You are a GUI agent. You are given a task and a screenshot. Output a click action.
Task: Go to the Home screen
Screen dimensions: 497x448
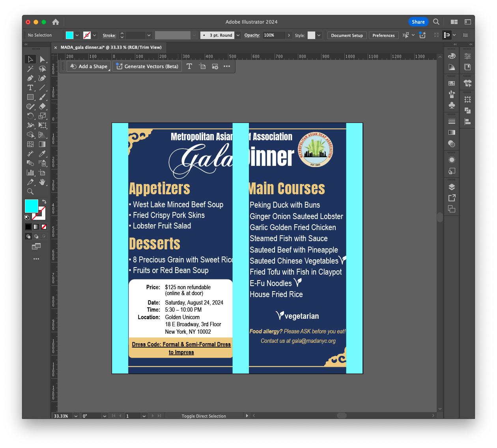tap(56, 22)
